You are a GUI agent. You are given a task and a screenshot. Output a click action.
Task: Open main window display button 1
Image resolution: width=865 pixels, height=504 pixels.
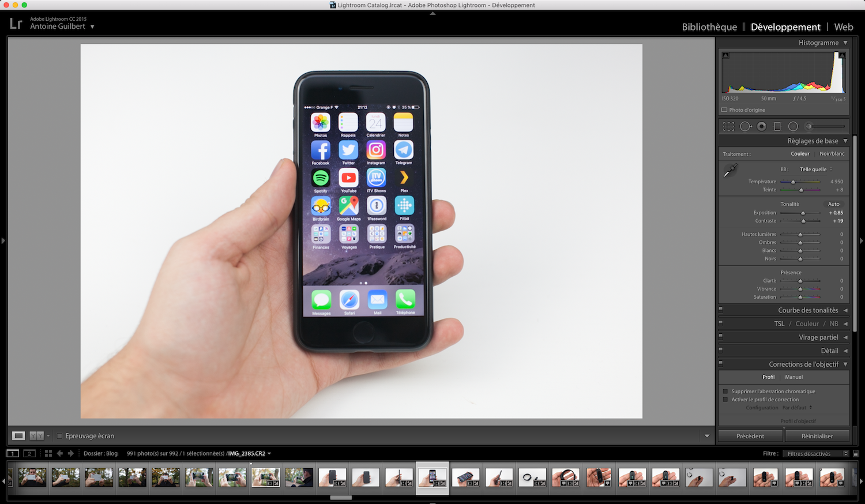(x=13, y=453)
